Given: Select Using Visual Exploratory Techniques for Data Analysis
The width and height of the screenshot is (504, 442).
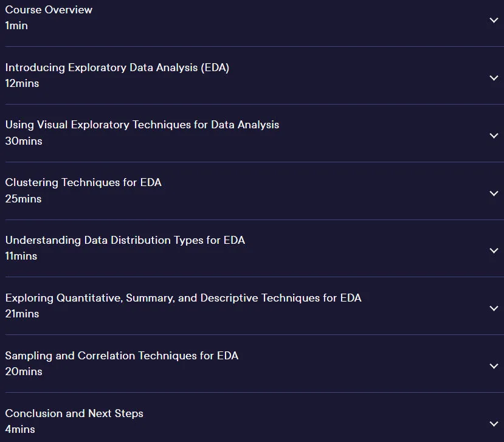Looking at the screenshot, I should point(142,125).
